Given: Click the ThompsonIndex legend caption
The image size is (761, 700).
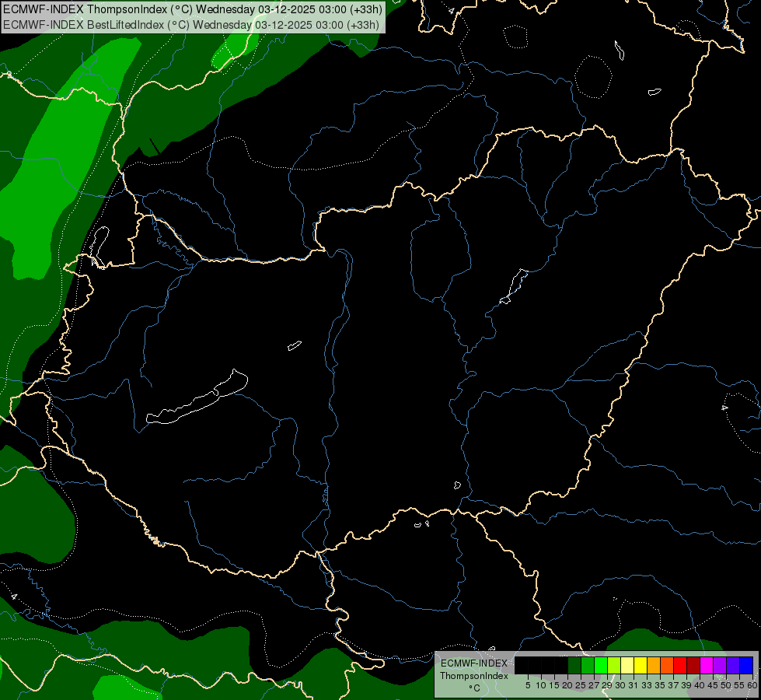Looking at the screenshot, I should pos(474,676).
